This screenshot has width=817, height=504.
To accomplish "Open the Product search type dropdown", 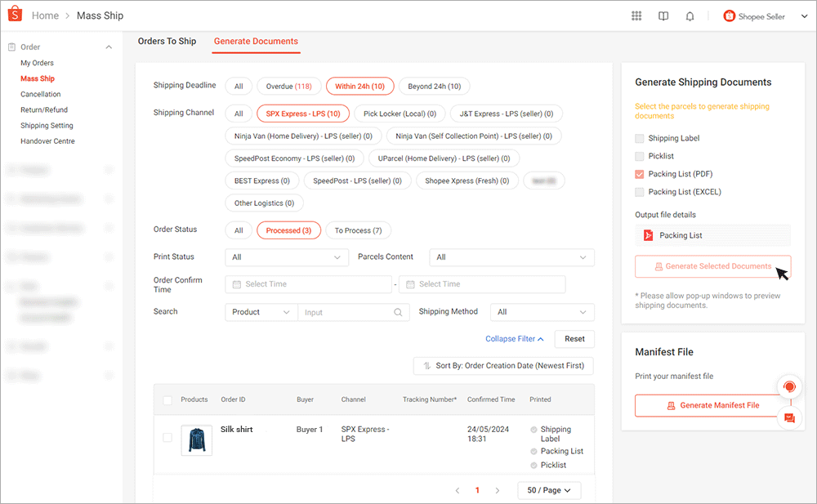I will tap(261, 312).
